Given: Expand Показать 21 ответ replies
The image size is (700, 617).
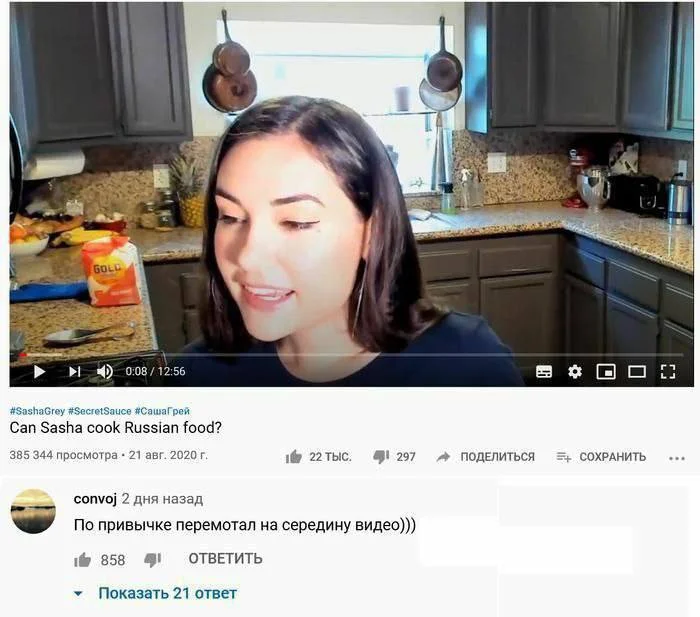Looking at the screenshot, I should point(167,593).
